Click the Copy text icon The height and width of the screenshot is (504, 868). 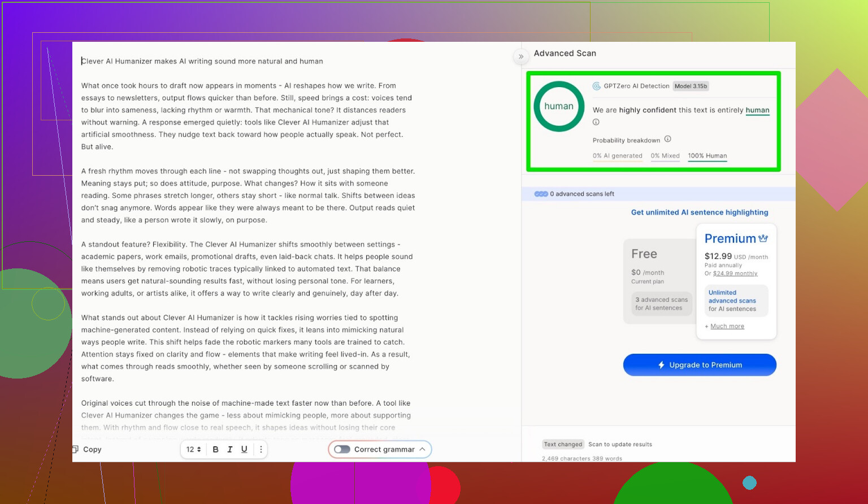pos(76,449)
